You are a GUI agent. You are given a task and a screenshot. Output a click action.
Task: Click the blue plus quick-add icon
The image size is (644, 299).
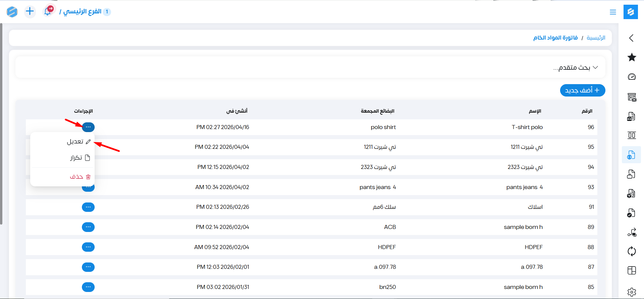(30, 11)
